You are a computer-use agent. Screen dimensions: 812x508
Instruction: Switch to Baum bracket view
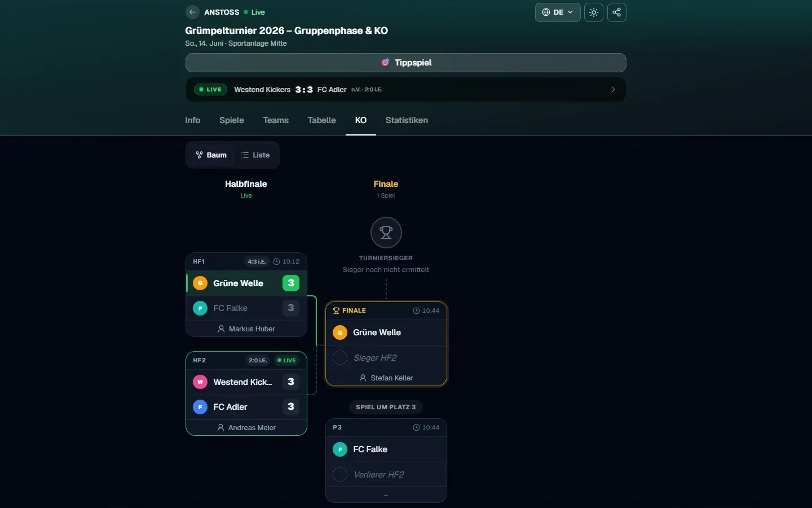(211, 155)
